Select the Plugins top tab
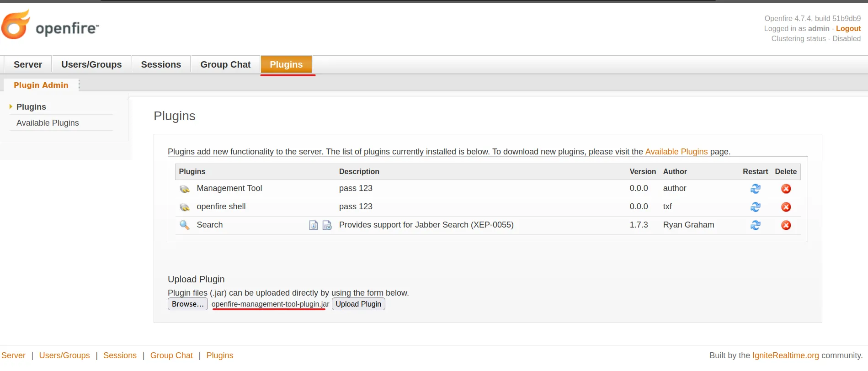The height and width of the screenshot is (371, 868). [x=286, y=64]
